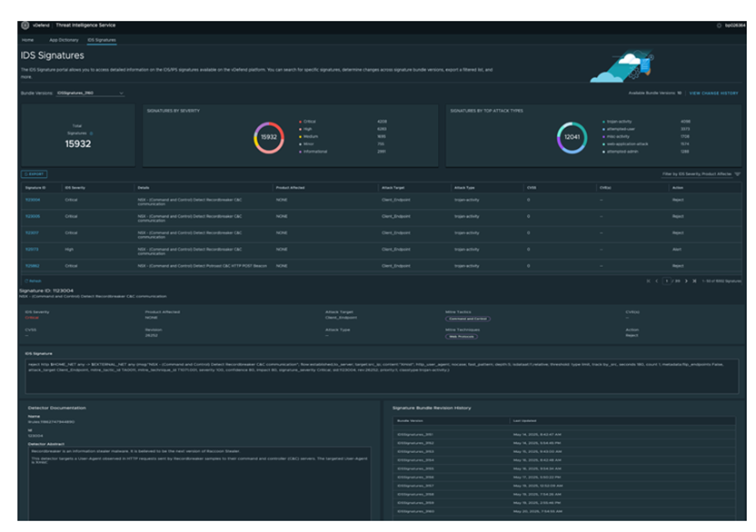756x532 pixels.
Task: Click the Export button
Action: (x=34, y=172)
